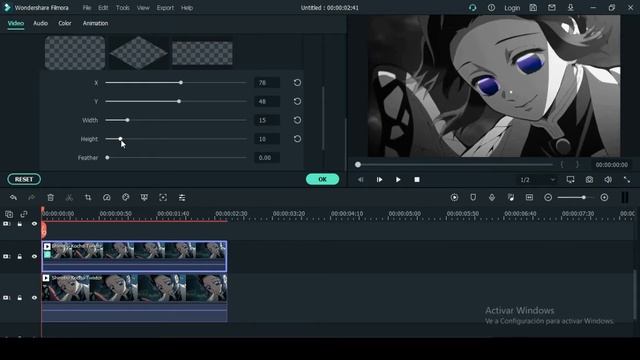
Task: Switch to the Color tab
Action: (64, 23)
